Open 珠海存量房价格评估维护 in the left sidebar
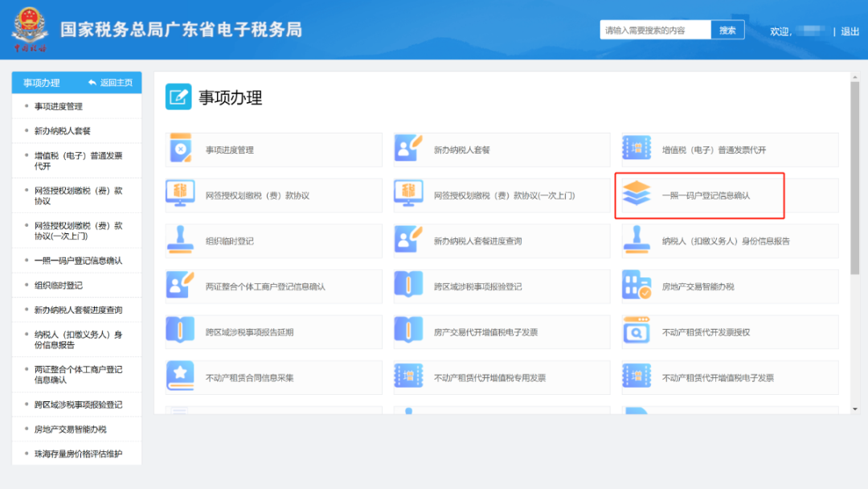Image resolution: width=868 pixels, height=489 pixels. [x=78, y=454]
